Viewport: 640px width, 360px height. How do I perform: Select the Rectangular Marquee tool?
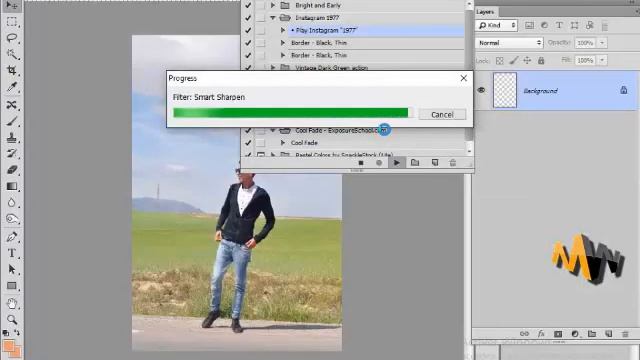[x=11, y=22]
